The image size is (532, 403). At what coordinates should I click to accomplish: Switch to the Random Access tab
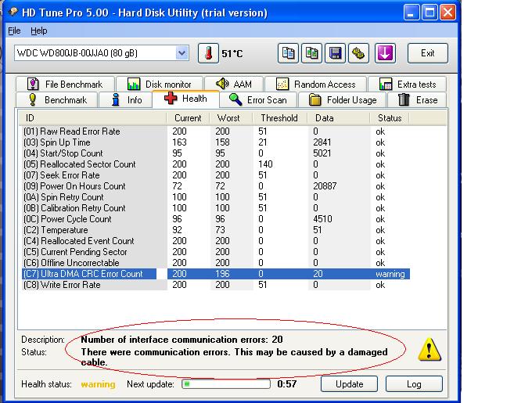(315, 84)
